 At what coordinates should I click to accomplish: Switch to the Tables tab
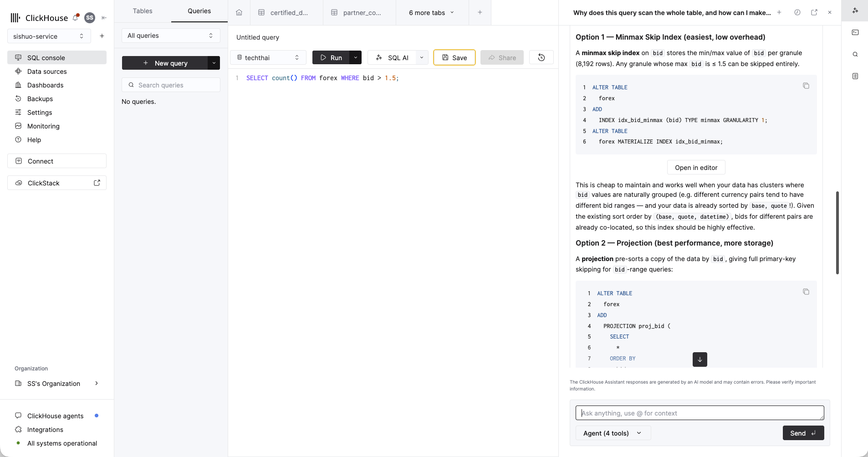click(143, 11)
